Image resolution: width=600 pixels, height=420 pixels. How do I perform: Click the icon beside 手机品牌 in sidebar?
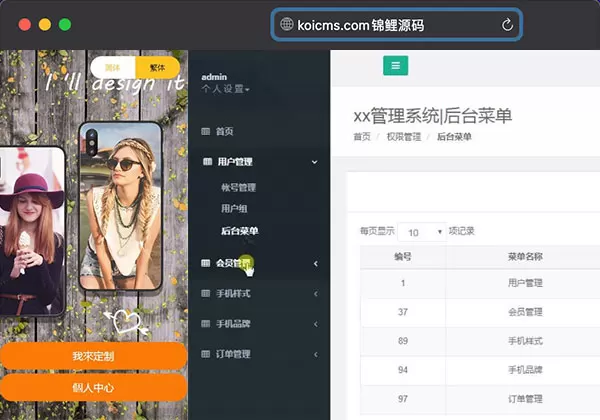(205, 324)
